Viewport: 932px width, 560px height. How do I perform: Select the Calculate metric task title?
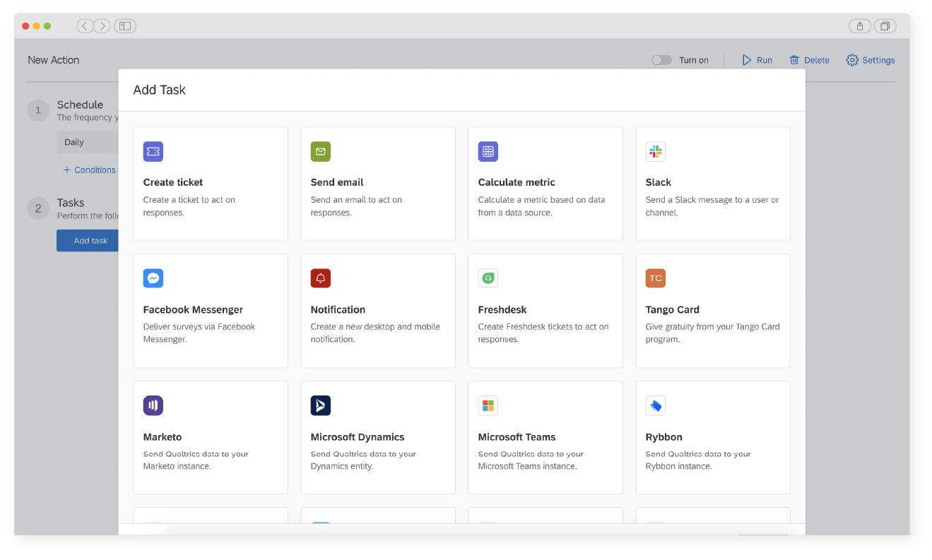tap(517, 182)
